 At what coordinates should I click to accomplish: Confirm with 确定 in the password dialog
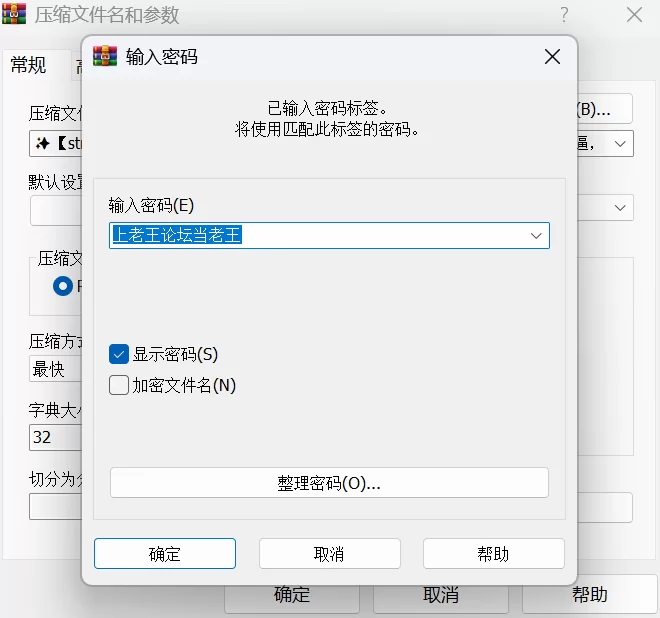165,554
